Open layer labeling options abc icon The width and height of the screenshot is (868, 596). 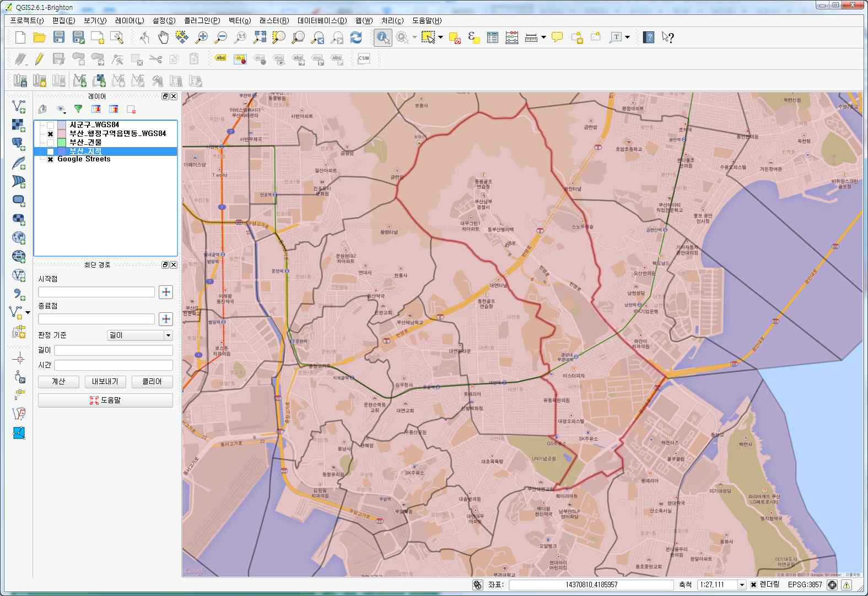221,58
